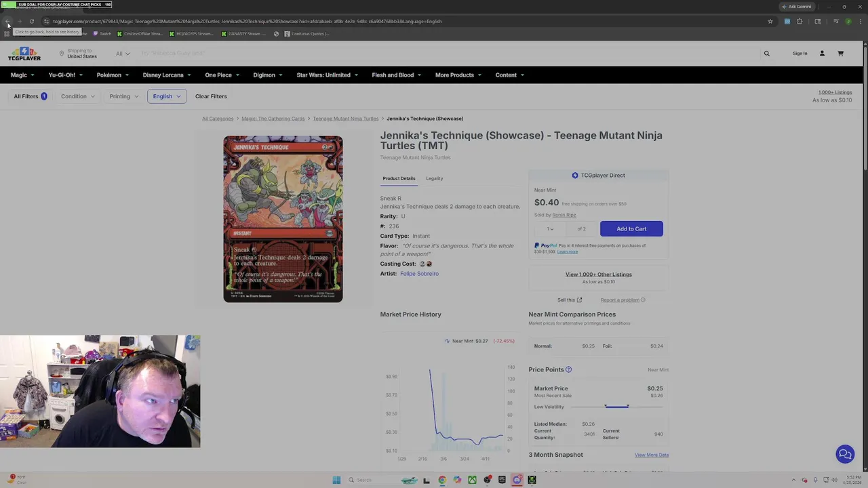Expand Flesh and Blood menu
The height and width of the screenshot is (488, 868).
396,75
